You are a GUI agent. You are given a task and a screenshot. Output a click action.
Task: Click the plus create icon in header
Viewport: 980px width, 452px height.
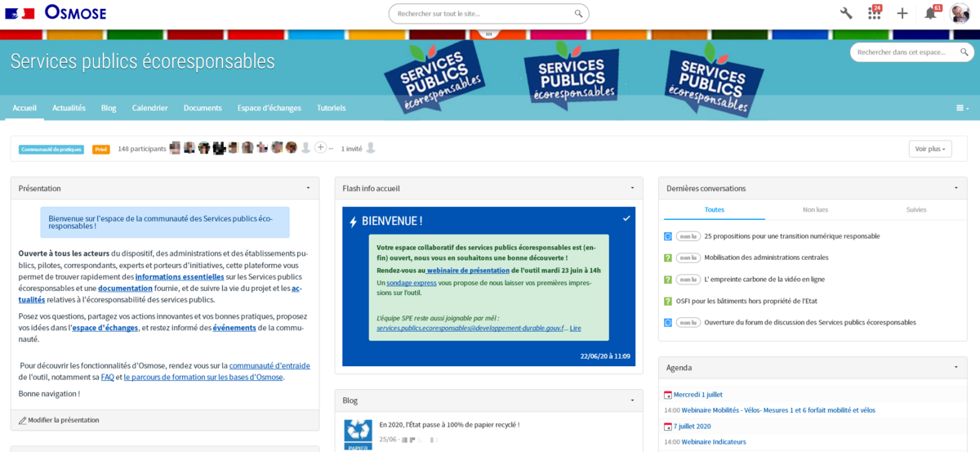(x=902, y=13)
